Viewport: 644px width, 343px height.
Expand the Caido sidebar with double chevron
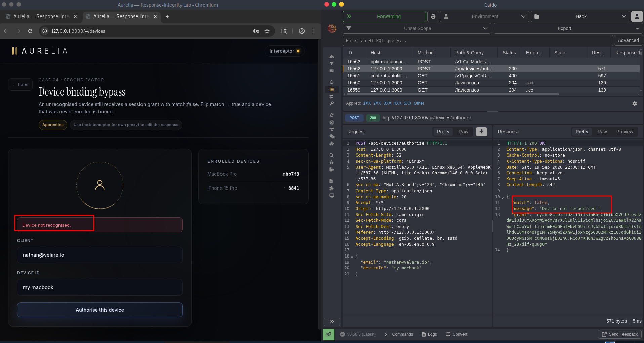pyautogui.click(x=332, y=322)
